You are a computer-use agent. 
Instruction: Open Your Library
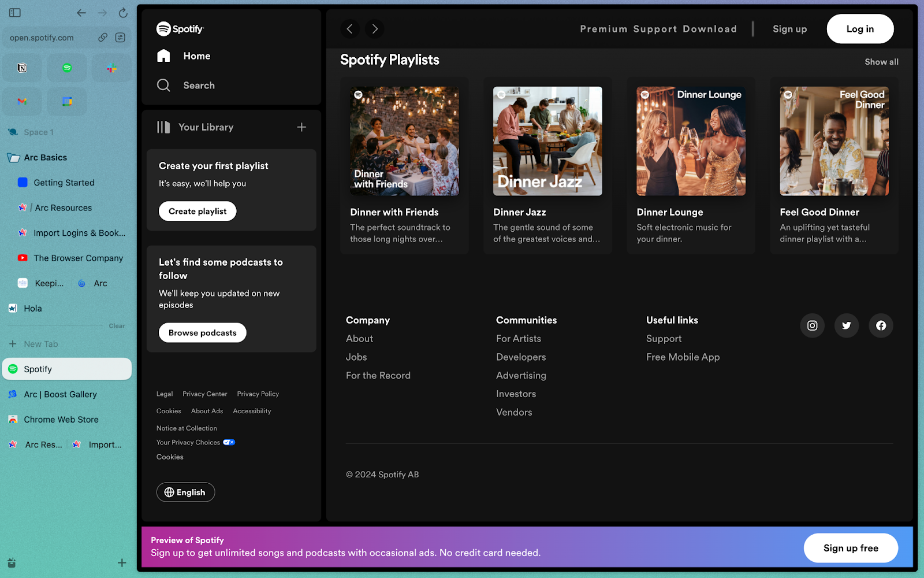[x=195, y=127]
